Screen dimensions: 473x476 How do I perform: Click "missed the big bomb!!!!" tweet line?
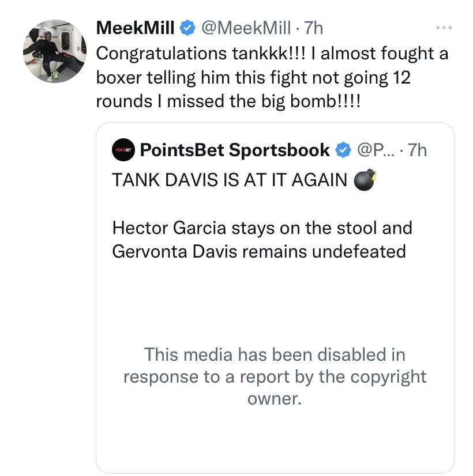point(264,101)
